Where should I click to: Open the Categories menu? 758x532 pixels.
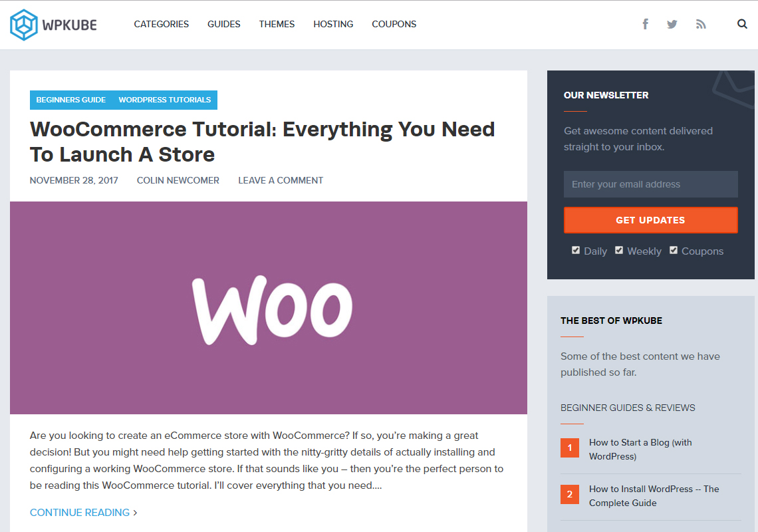[x=161, y=24]
